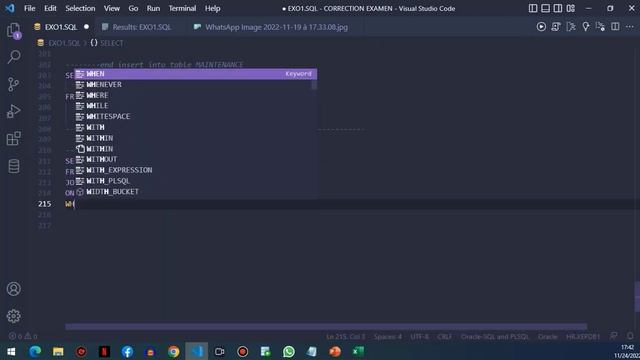This screenshot has height=360, width=640.
Task: Click SELECT symbol in the breadcrumb
Action: click(x=111, y=43)
